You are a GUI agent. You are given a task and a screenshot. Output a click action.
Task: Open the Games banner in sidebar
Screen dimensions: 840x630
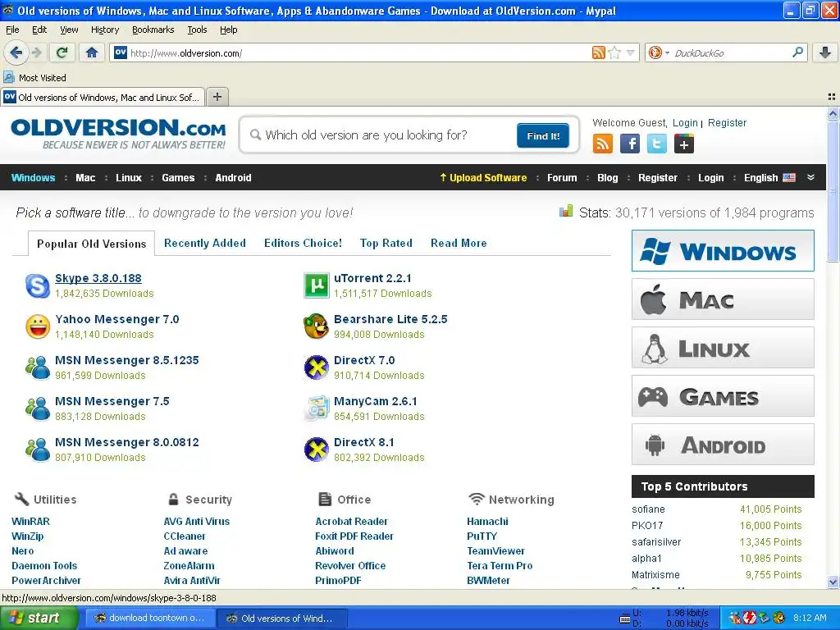[x=723, y=396]
